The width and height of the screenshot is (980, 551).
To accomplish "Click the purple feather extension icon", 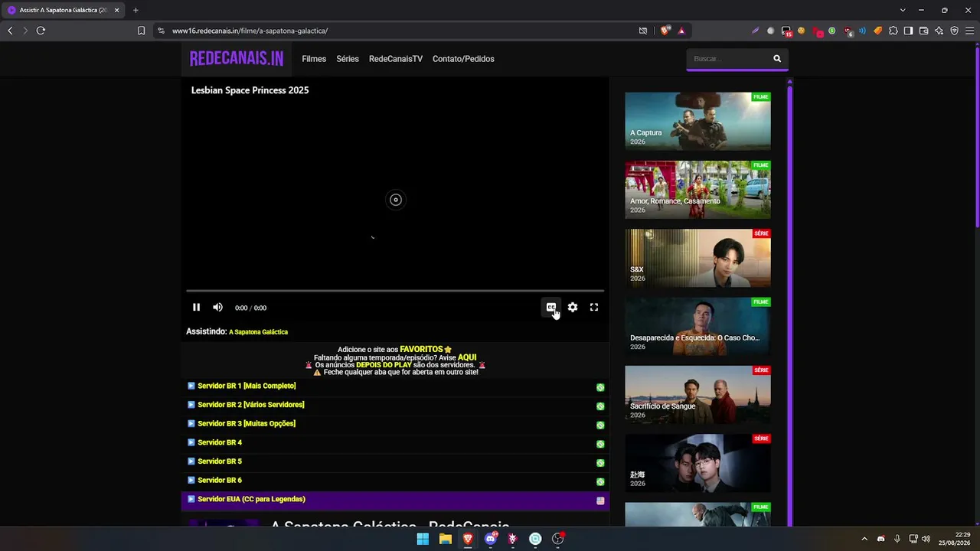I will pyautogui.click(x=755, y=31).
